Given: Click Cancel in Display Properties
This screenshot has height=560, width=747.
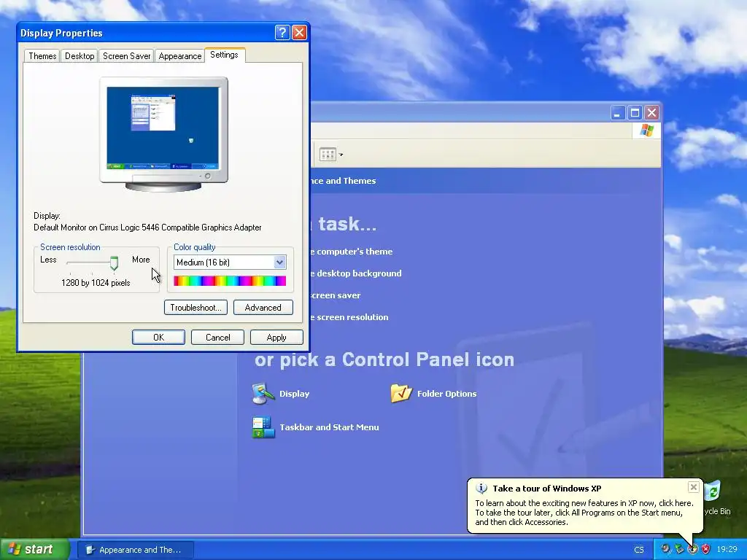Looking at the screenshot, I should 217,337.
